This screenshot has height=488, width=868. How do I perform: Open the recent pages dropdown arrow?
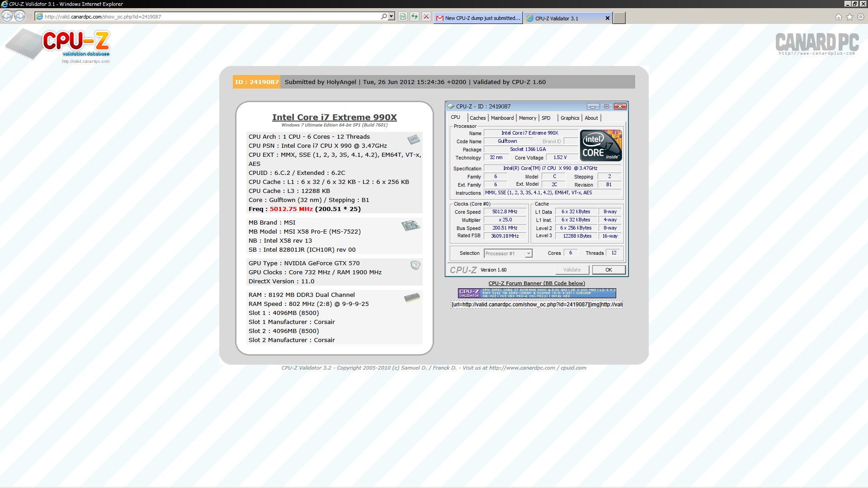click(x=30, y=17)
